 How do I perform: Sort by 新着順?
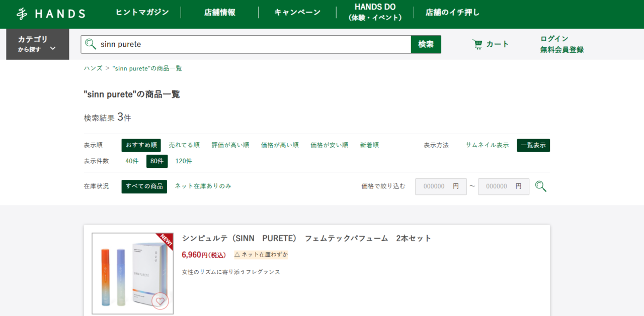pos(369,145)
